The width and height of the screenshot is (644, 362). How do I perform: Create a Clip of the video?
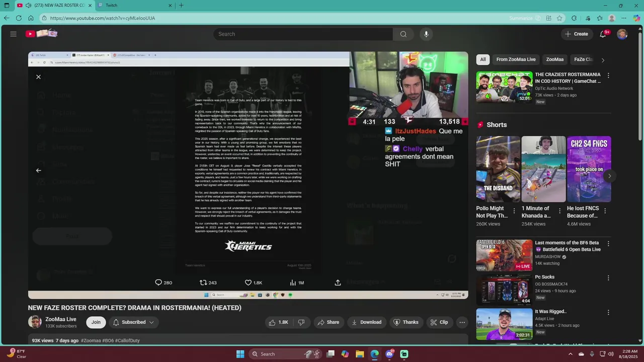(x=439, y=322)
